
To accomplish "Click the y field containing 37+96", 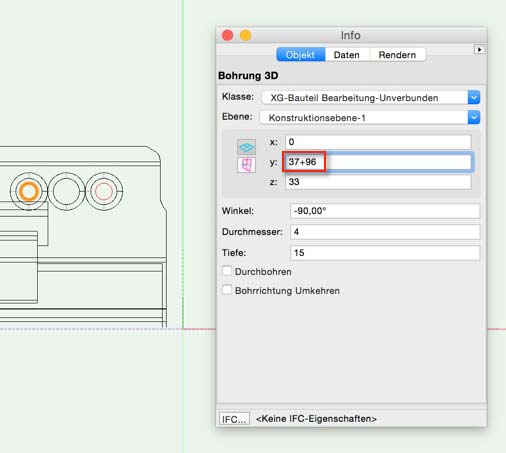I will 378,162.
